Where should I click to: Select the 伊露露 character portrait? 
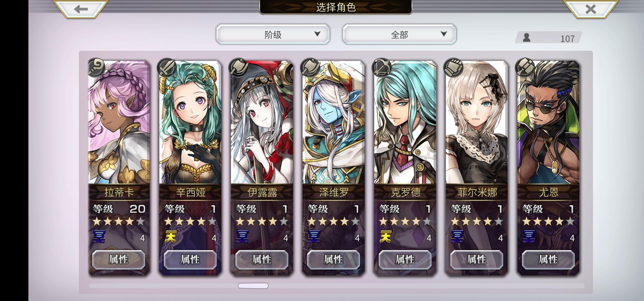[262, 123]
